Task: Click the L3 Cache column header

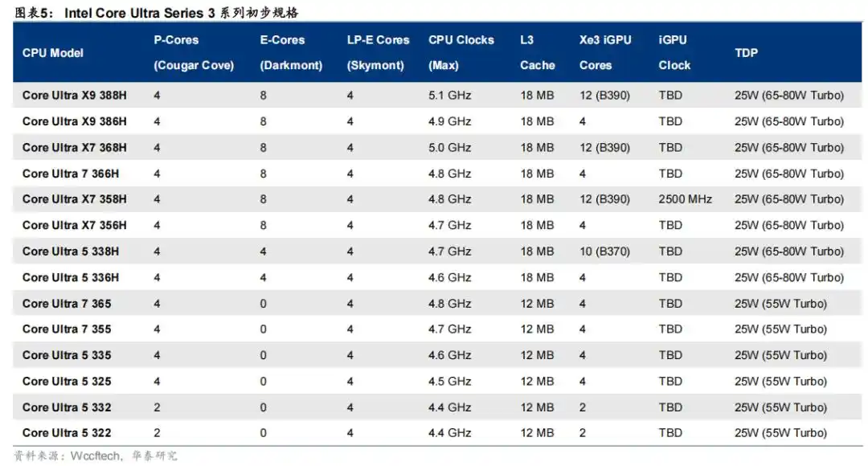Action: coord(537,53)
